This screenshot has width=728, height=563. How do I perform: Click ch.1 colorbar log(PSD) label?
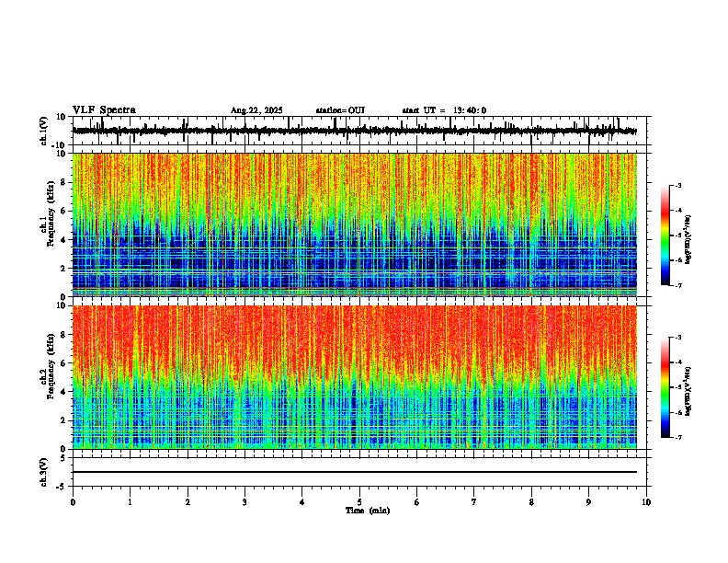[688, 239]
